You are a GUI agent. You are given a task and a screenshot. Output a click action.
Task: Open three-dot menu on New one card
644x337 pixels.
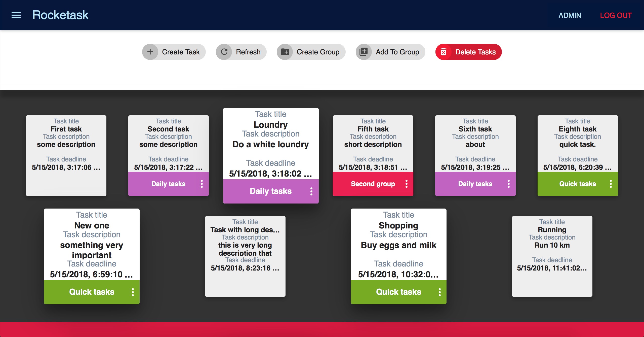[x=133, y=292]
